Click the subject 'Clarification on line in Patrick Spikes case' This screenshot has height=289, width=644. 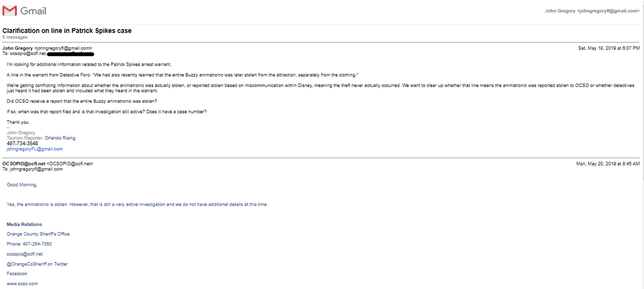coord(67,31)
